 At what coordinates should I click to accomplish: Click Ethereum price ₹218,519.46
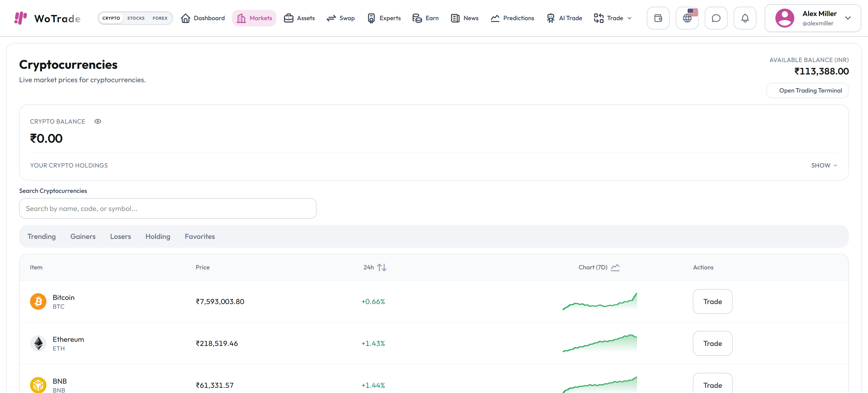click(x=217, y=343)
